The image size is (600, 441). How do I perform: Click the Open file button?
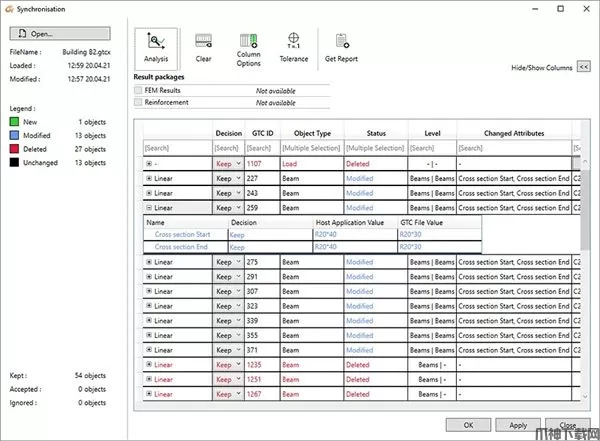[59, 33]
